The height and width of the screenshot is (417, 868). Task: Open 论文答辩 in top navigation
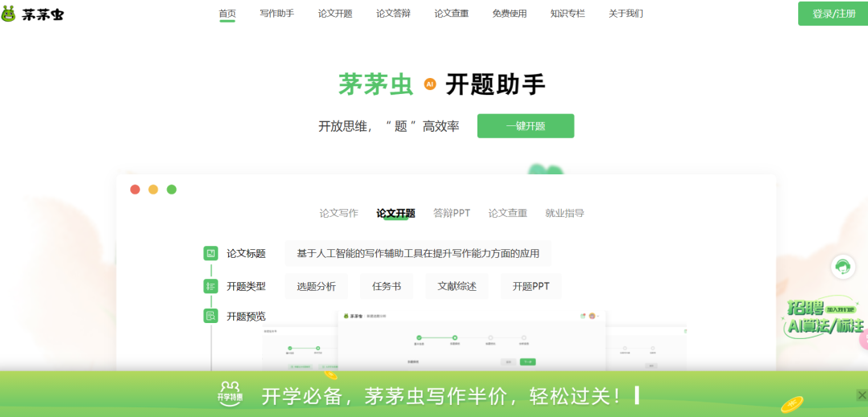pyautogui.click(x=393, y=14)
